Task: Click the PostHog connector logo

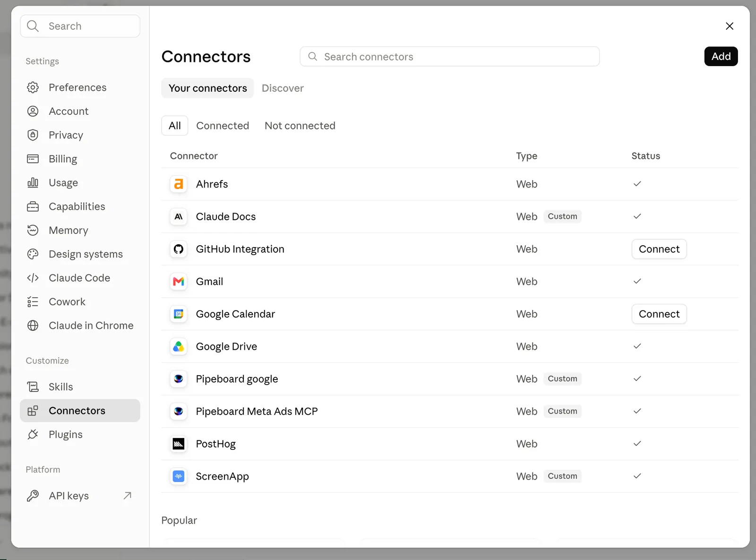Action: pyautogui.click(x=179, y=444)
